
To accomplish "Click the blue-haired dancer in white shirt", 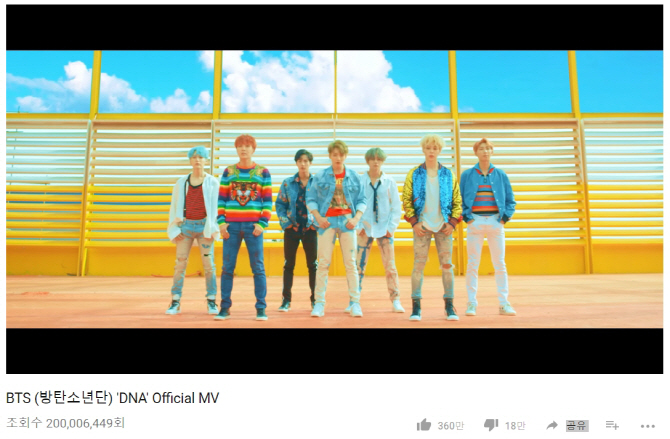I will coord(194,230).
